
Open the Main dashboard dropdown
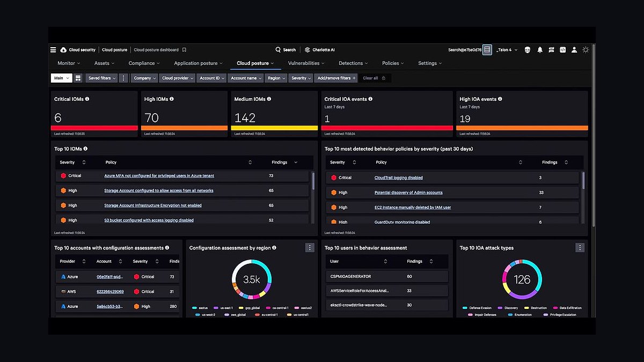(x=62, y=78)
